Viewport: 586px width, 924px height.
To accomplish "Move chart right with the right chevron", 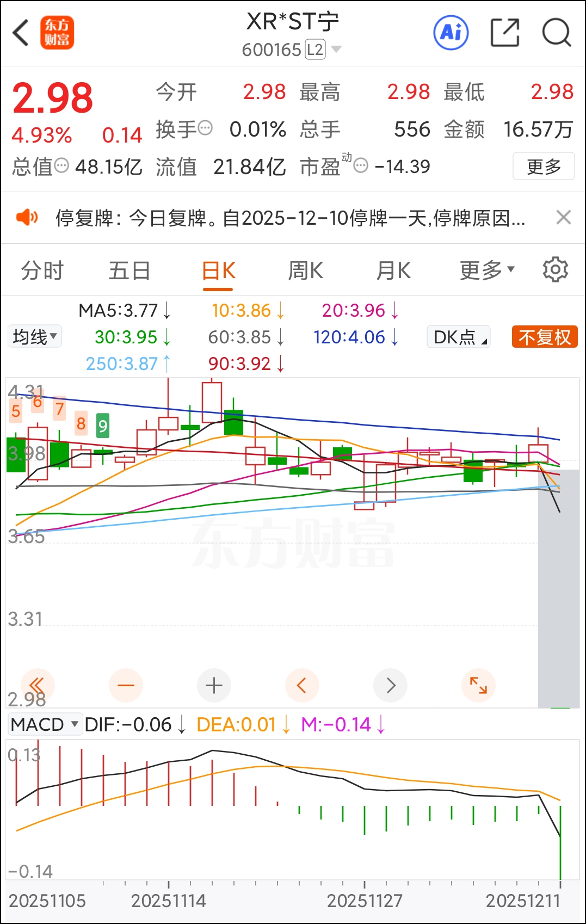I will coord(391,685).
